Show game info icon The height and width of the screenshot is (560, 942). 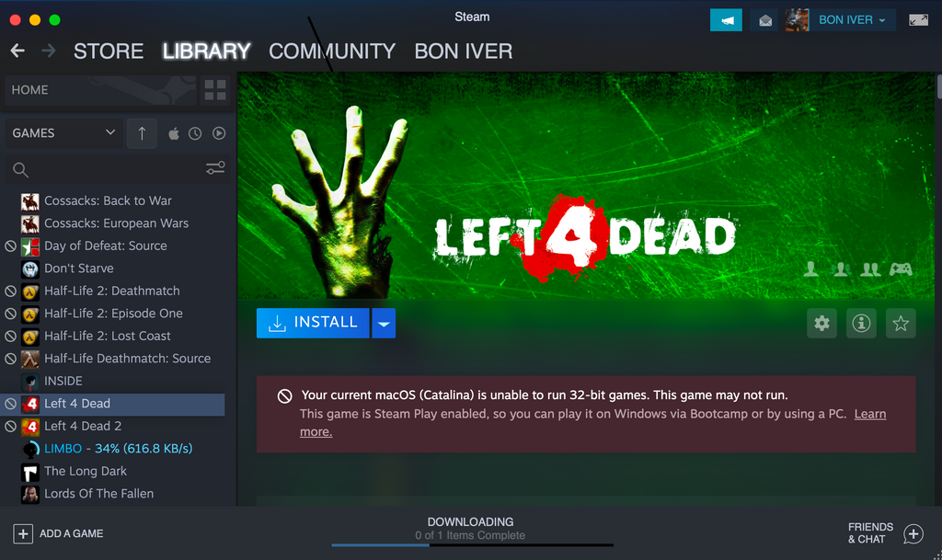point(861,323)
